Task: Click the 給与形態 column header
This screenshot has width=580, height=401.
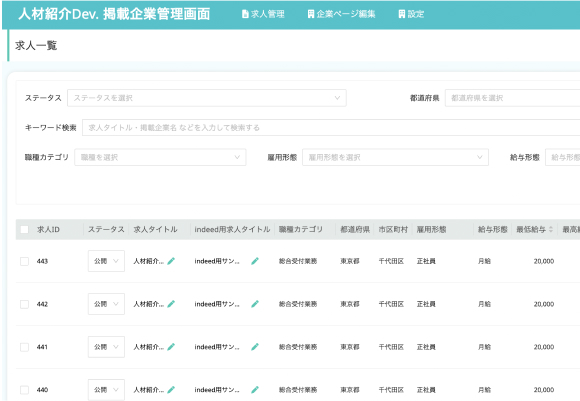Action: 492,229
